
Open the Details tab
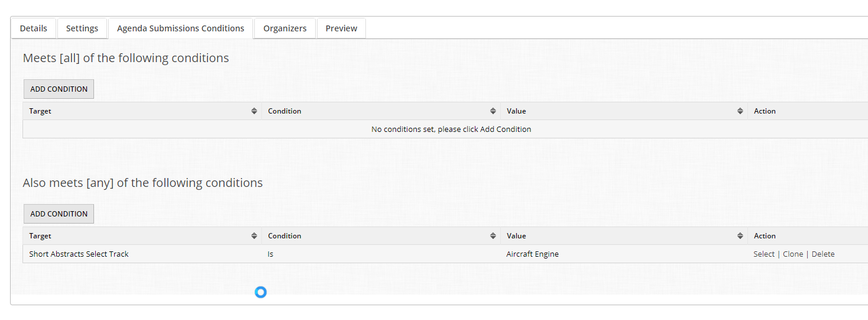pyautogui.click(x=33, y=28)
